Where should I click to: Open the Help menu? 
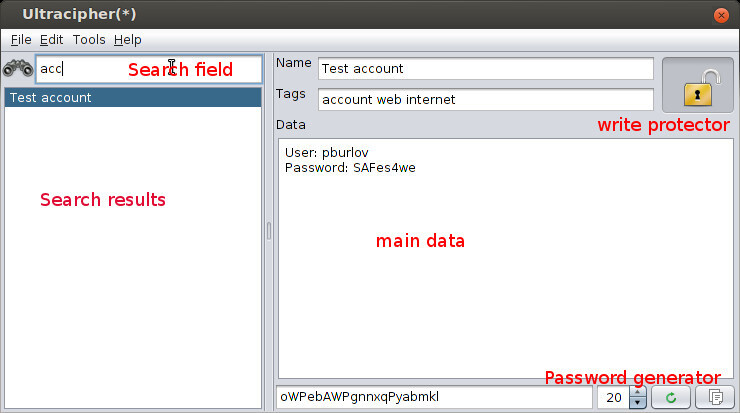[127, 40]
